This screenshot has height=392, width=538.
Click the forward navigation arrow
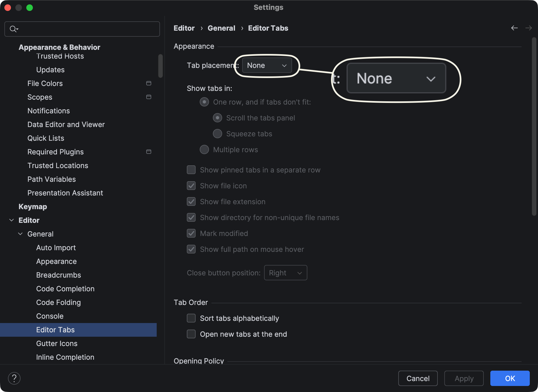[x=529, y=28]
